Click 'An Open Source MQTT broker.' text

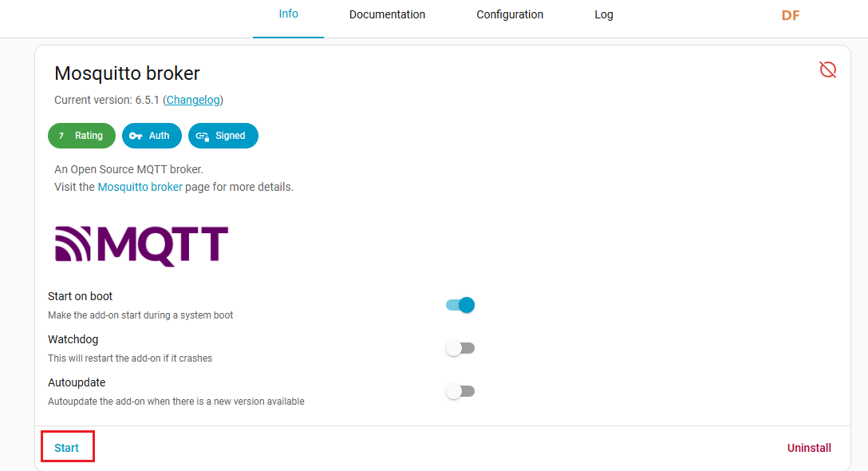pos(128,169)
